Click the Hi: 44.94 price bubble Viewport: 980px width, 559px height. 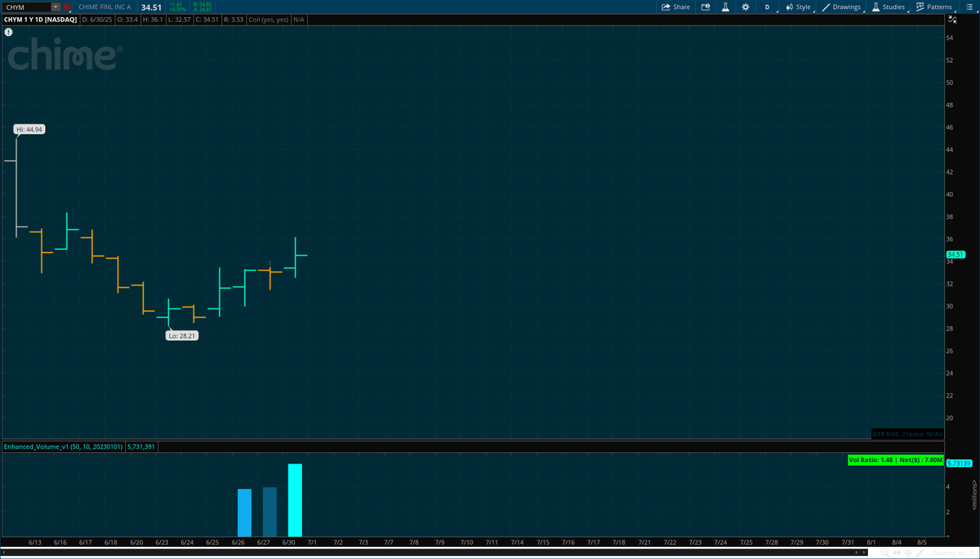pyautogui.click(x=29, y=129)
